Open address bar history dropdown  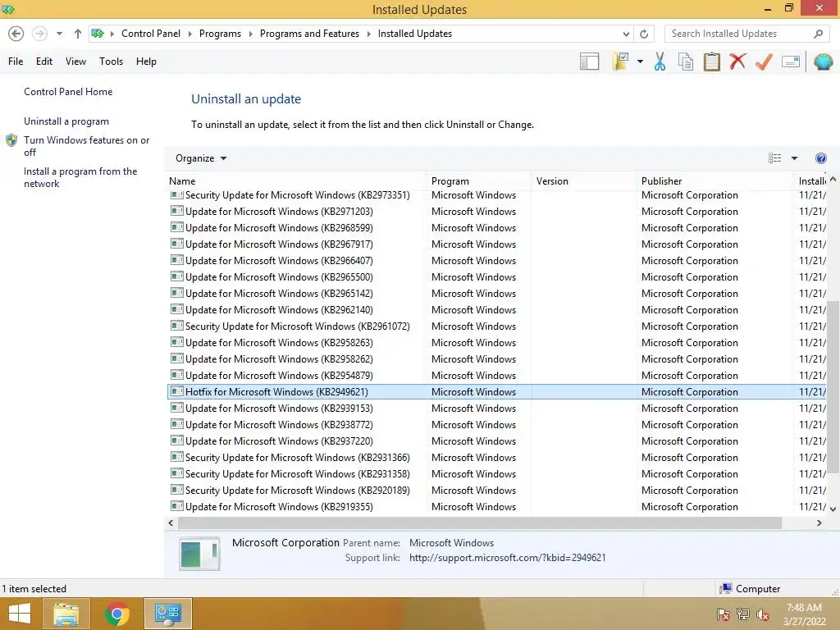[626, 34]
